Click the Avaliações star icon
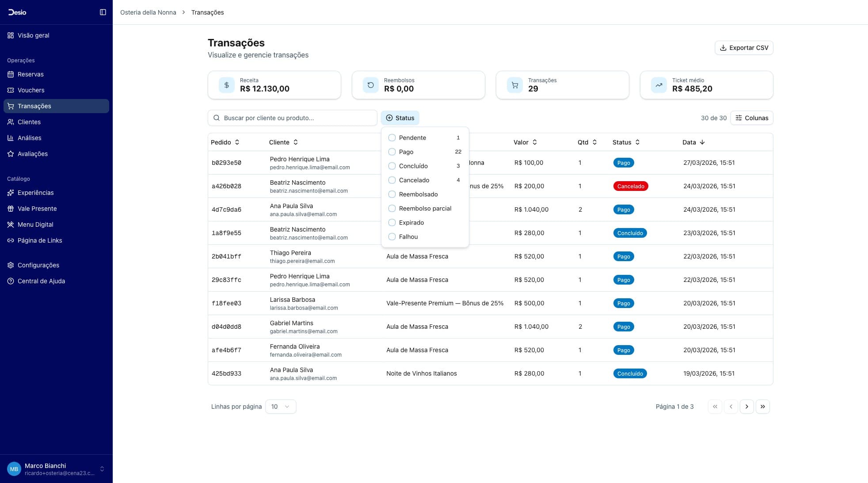This screenshot has width=868, height=483. (x=11, y=154)
